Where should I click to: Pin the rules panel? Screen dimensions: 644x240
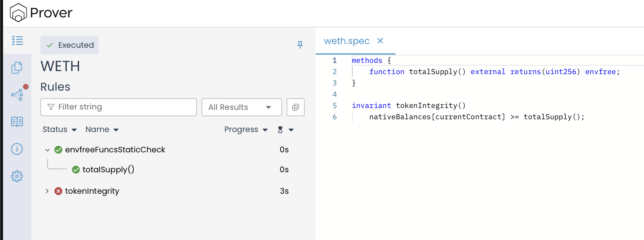tap(300, 45)
